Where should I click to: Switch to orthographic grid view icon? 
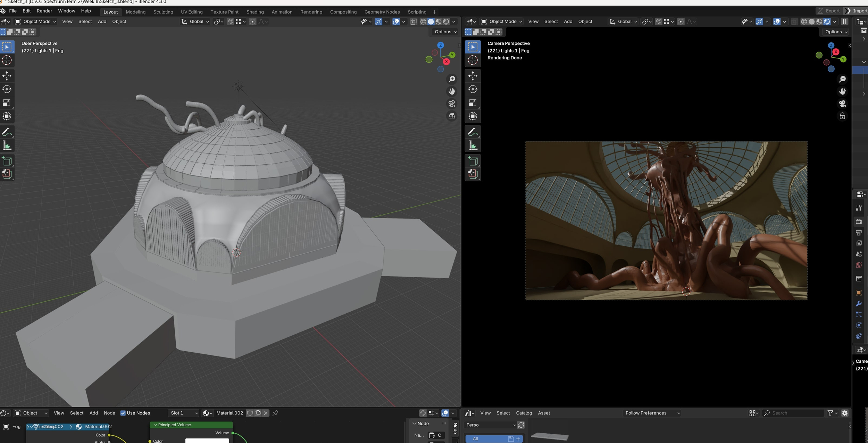coord(452,116)
